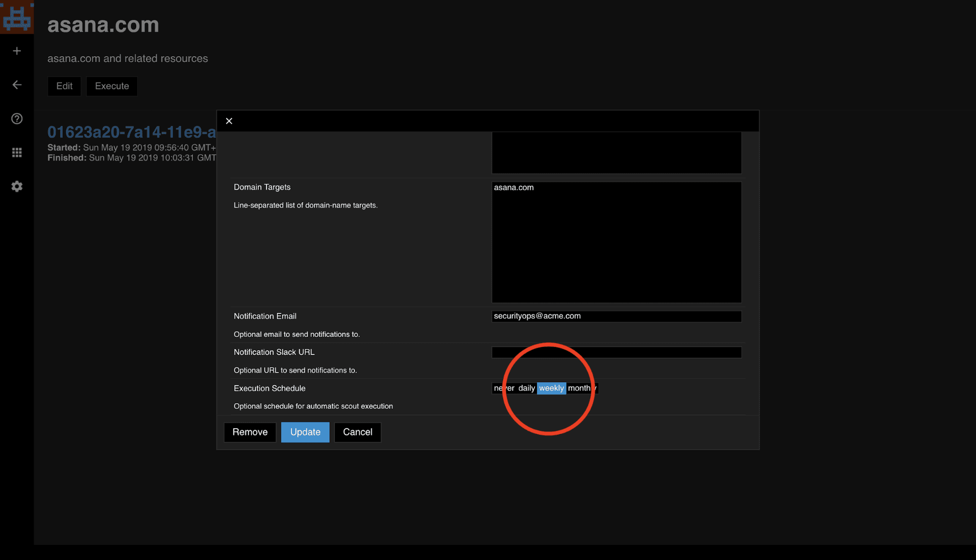Click the "asana.com" page heading
The image size is (976, 560).
point(103,25)
